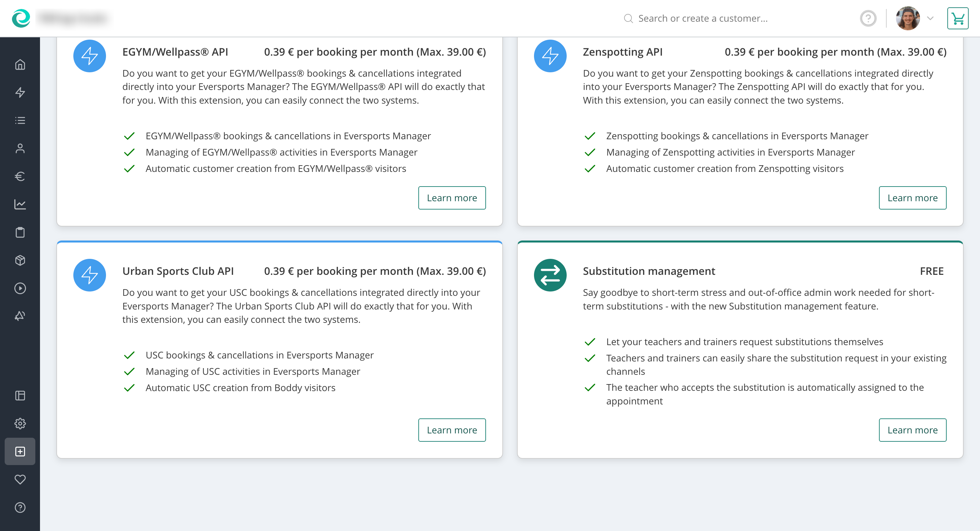
Task: Click Learn more for EGYM/Wellpass API
Action: point(452,198)
